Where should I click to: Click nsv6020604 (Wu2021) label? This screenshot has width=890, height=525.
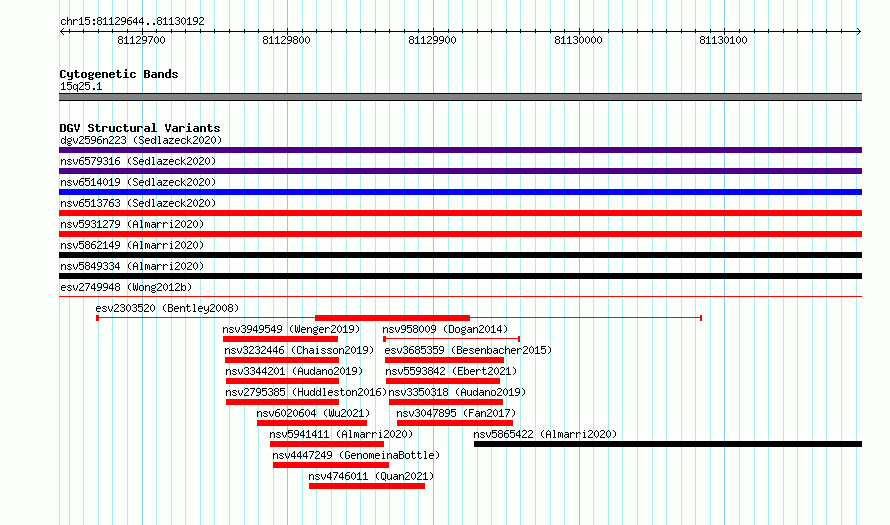coord(313,413)
